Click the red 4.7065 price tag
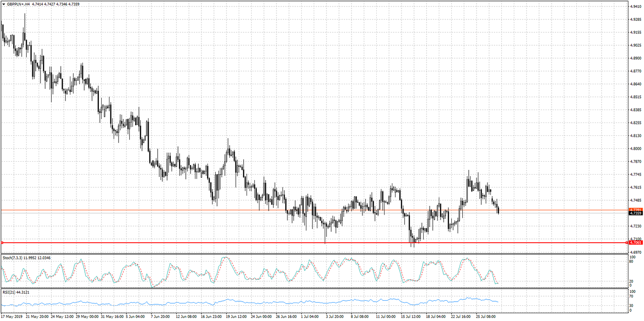Image resolution: width=644 pixels, height=321 pixels. (x=635, y=243)
